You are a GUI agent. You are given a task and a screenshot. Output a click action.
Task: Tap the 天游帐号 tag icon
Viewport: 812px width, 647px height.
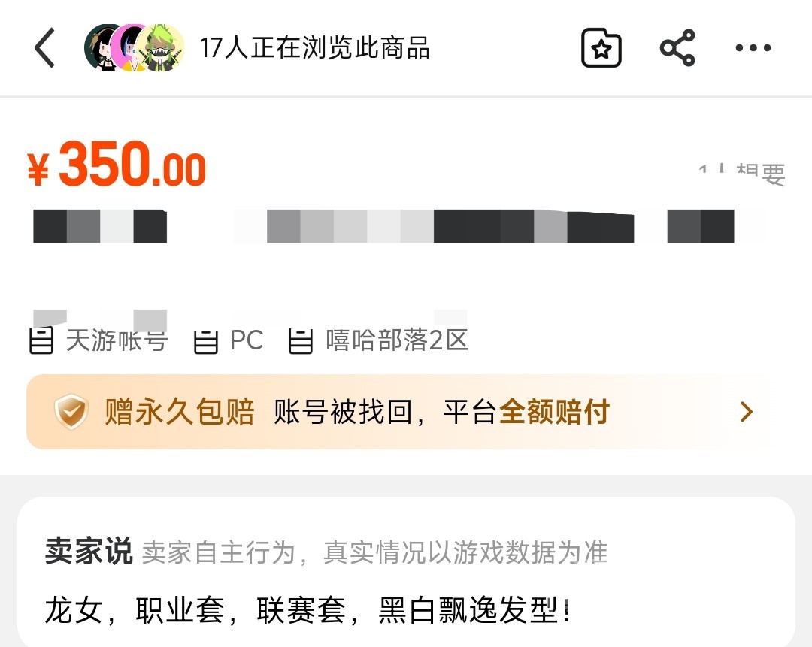[x=41, y=340]
